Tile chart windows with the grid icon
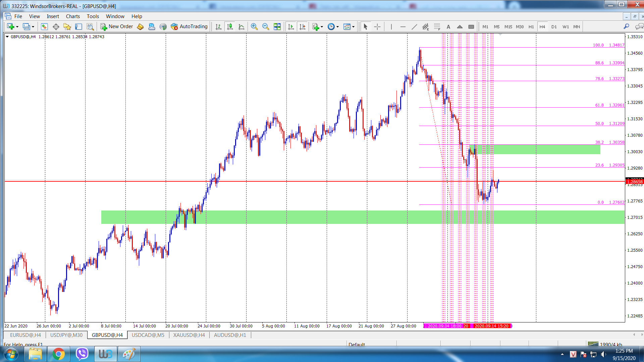Screen dimensions: 644x362 [x=277, y=26]
